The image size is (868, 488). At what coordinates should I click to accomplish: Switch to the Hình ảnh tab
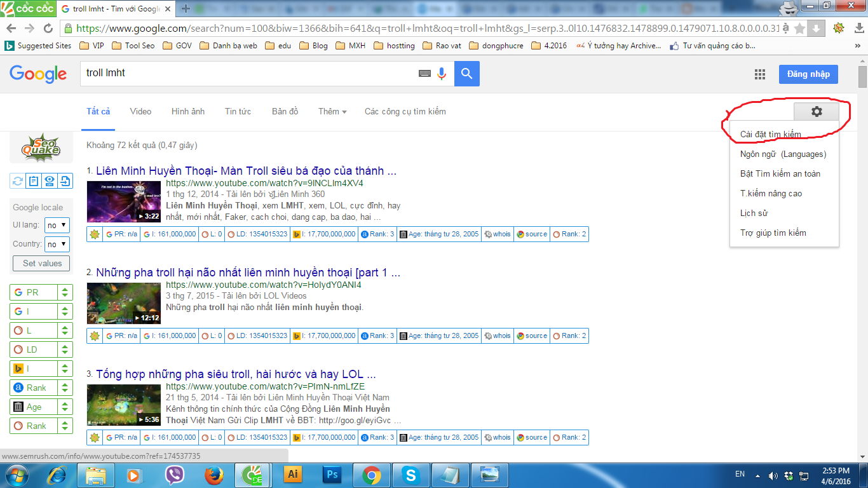click(188, 111)
